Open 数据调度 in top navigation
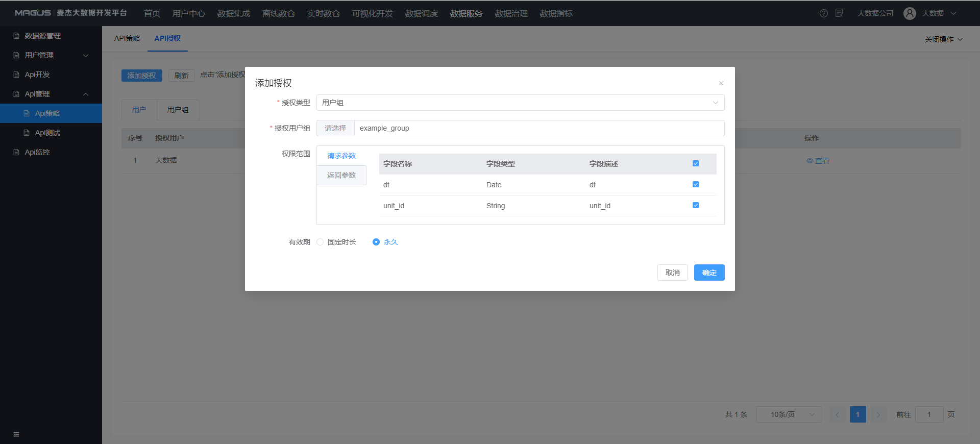This screenshot has height=444, width=980. pos(422,13)
